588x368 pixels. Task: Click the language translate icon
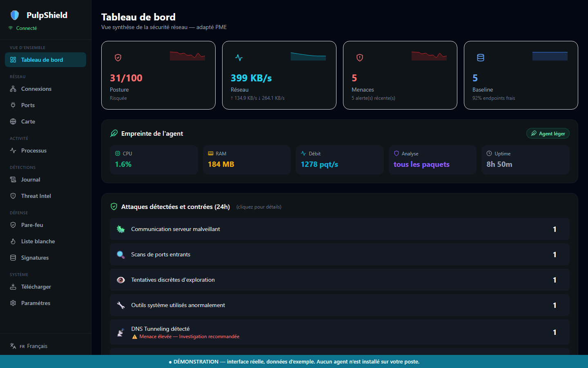click(x=13, y=346)
